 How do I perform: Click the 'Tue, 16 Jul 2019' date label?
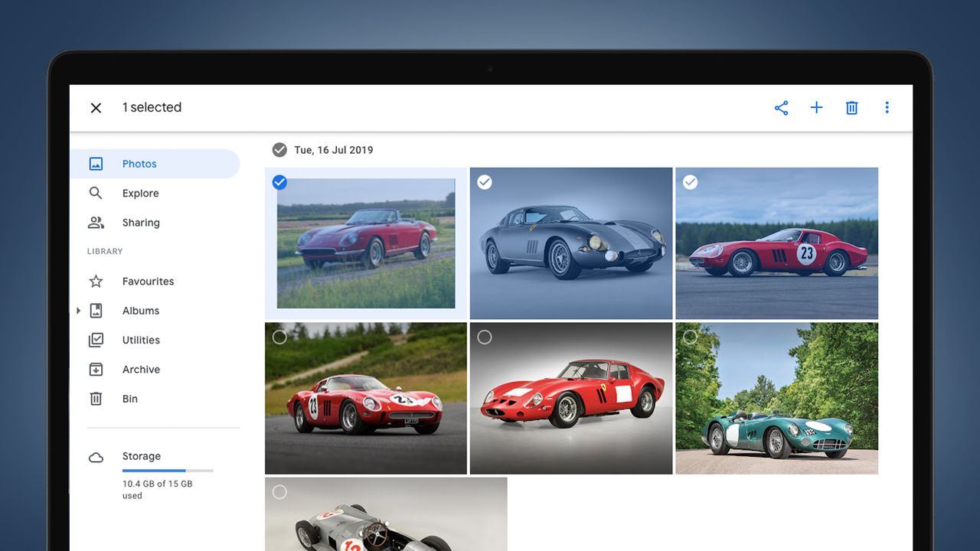click(x=334, y=150)
